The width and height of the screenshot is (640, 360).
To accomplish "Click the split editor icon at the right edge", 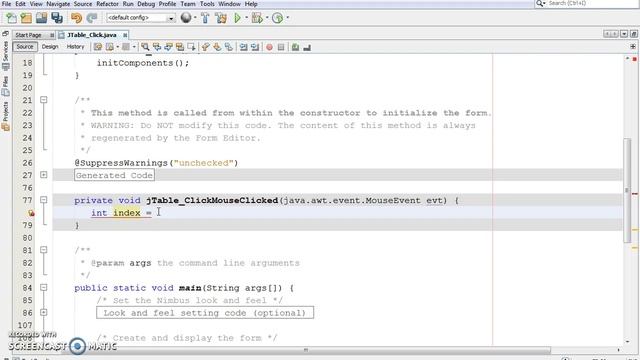I will pos(633,47).
